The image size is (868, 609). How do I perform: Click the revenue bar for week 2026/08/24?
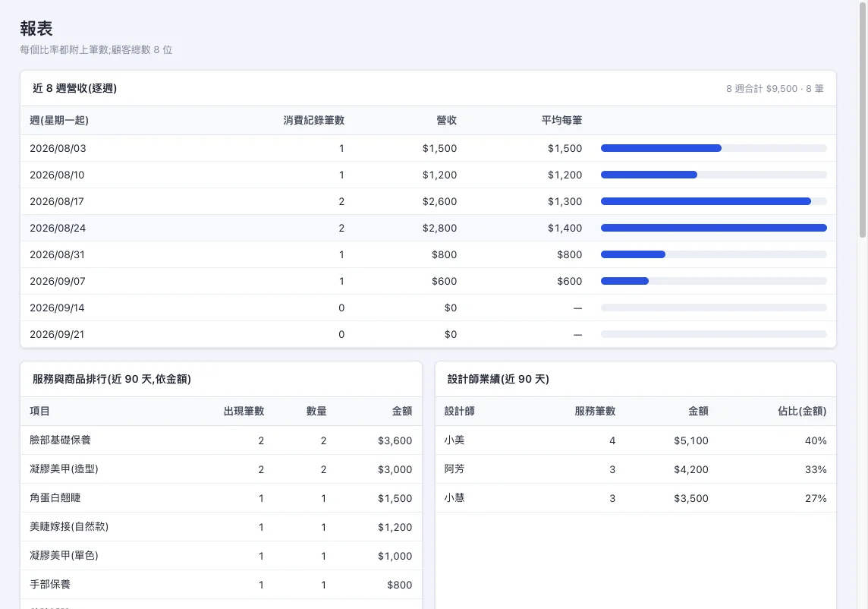coord(713,228)
